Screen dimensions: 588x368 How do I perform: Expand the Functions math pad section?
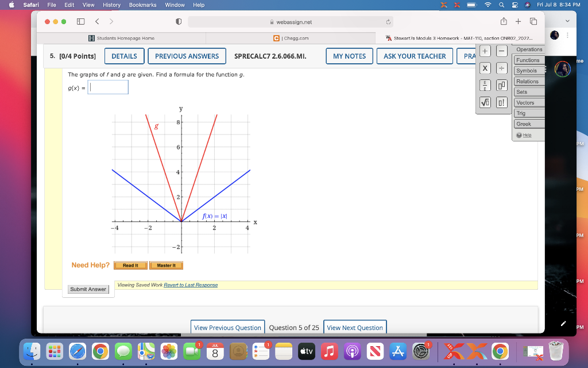point(529,60)
